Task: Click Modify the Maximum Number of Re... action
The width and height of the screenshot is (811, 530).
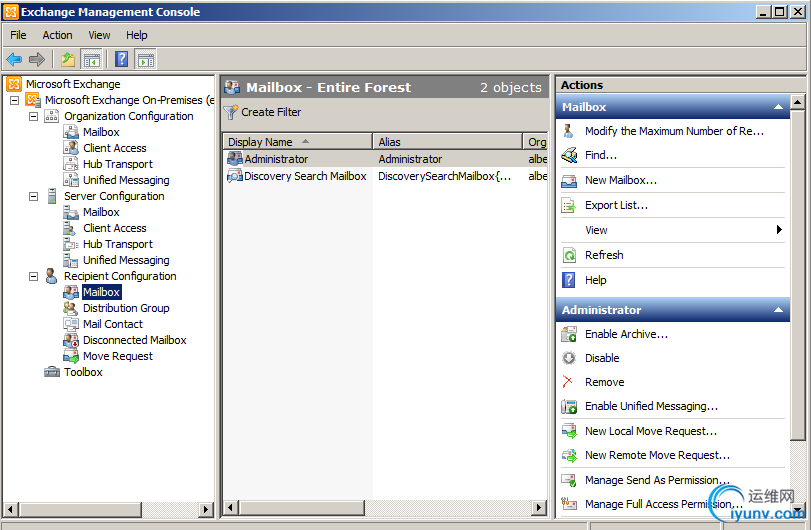Action: tap(674, 131)
